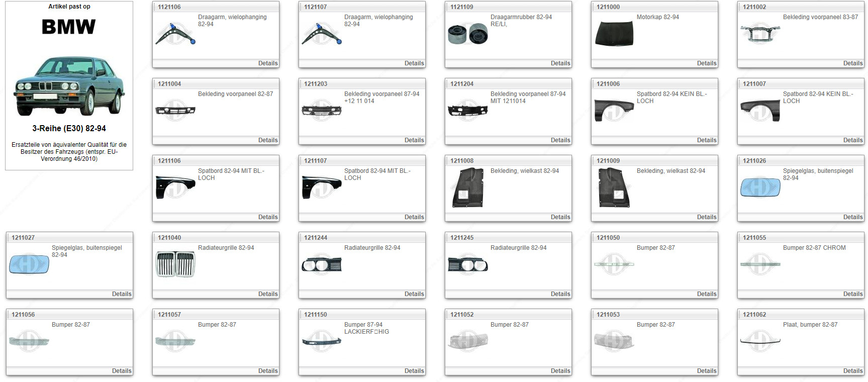Open fender image for part 1211007
The width and height of the screenshot is (868, 382).
coord(760,111)
